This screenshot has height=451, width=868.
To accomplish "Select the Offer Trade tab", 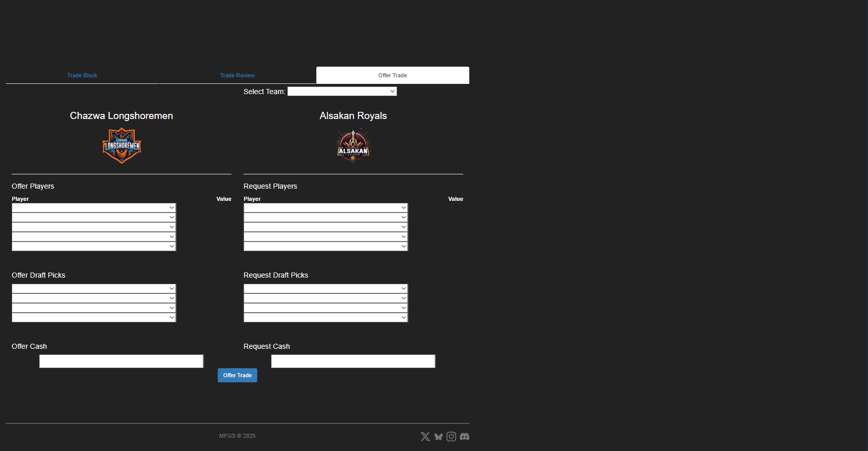I will click(393, 75).
